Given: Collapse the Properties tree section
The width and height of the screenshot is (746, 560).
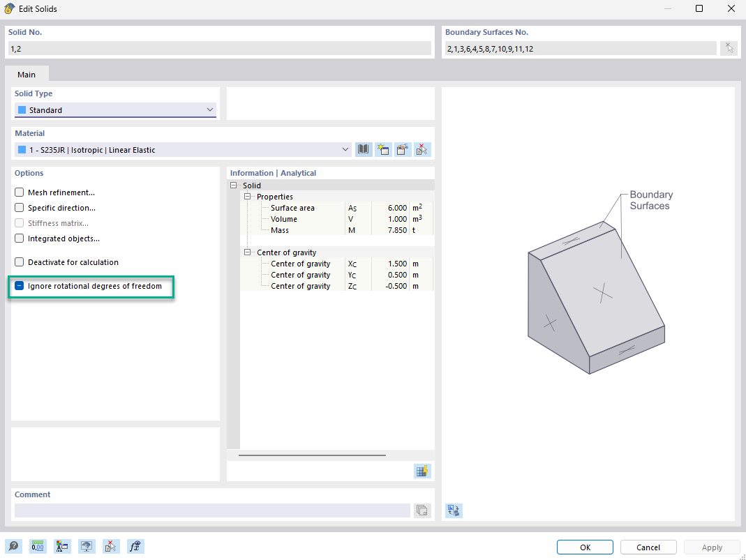Looking at the screenshot, I should coord(248,197).
